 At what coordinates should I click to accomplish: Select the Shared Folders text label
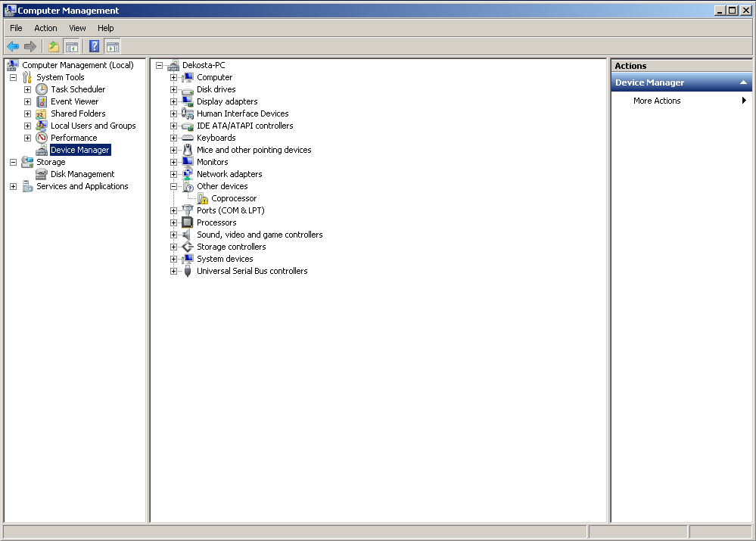tap(78, 113)
